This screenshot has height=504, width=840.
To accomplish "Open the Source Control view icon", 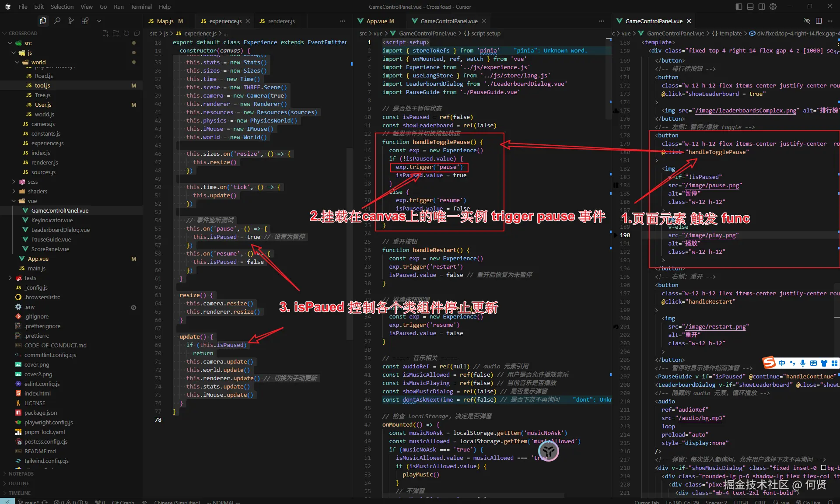I will tap(71, 21).
